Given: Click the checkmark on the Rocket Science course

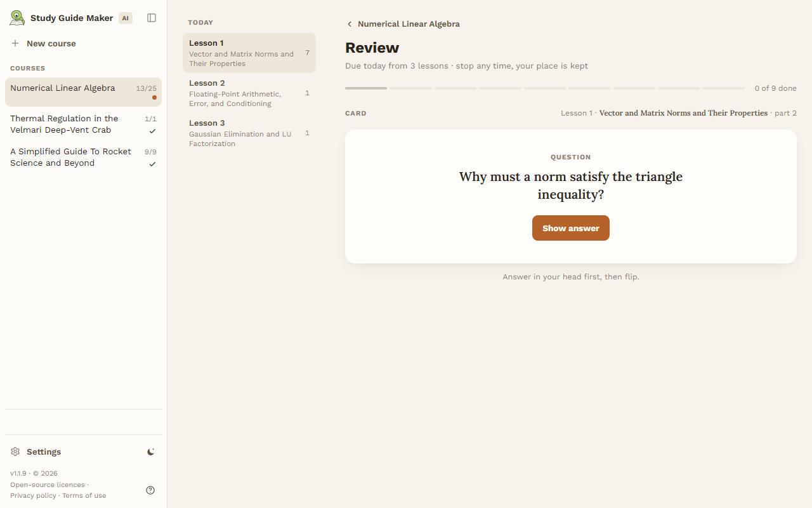Looking at the screenshot, I should click(x=152, y=164).
